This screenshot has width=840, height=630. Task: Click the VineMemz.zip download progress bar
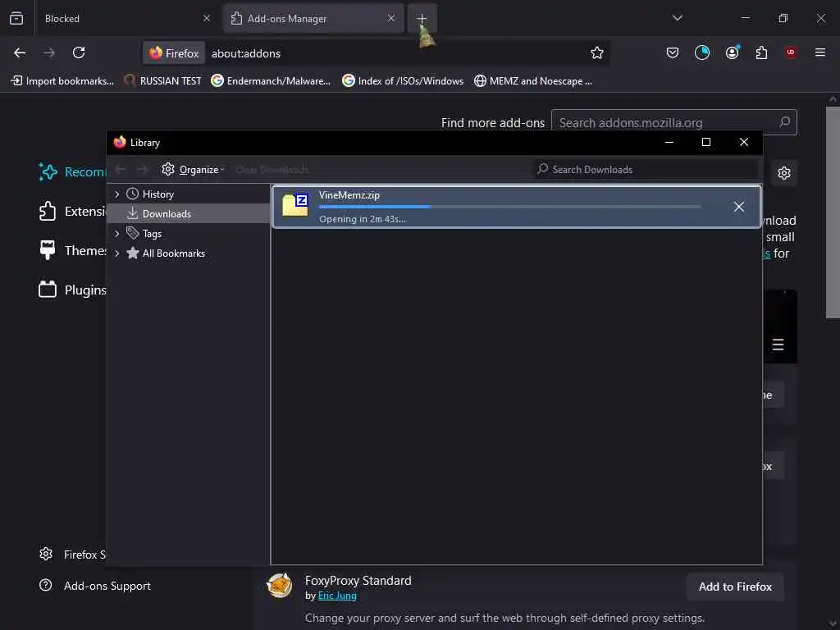[x=510, y=206]
